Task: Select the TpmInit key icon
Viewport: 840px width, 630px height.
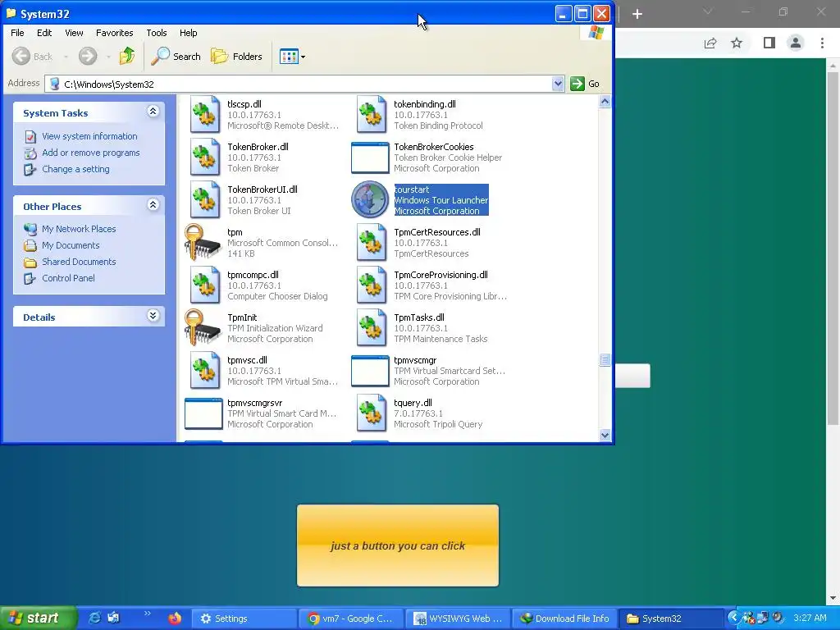Action: click(203, 327)
